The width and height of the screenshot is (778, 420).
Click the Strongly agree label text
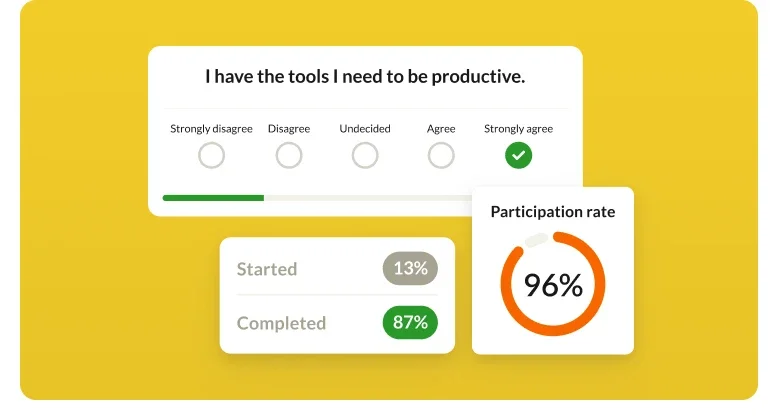tap(518, 129)
